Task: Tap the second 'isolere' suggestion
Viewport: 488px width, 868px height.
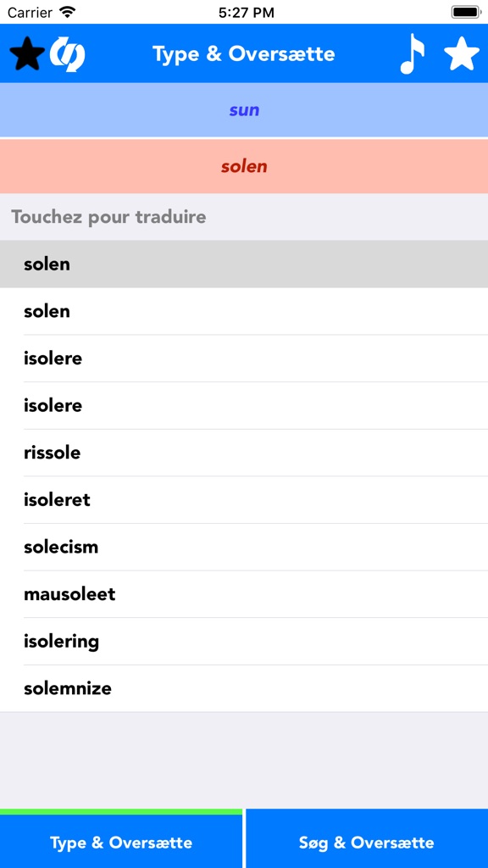Action: pyautogui.click(x=244, y=405)
